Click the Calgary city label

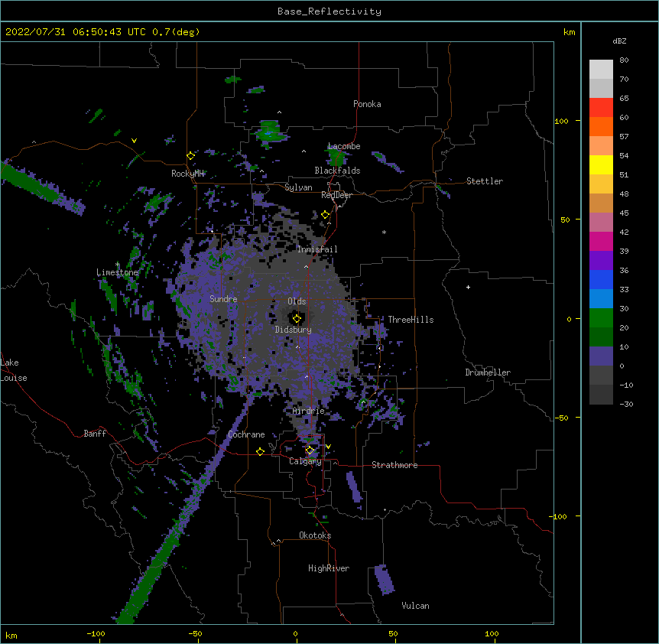(x=305, y=461)
